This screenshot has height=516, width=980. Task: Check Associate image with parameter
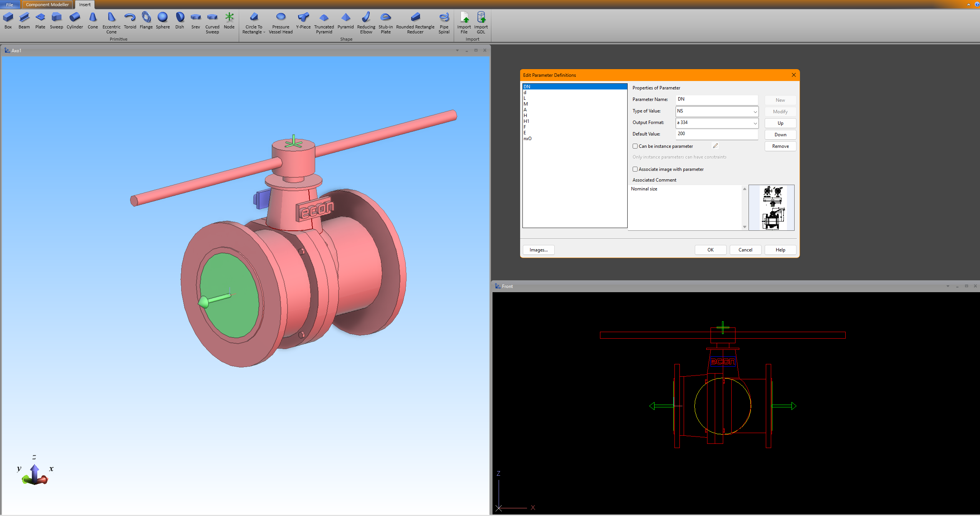[635, 169]
